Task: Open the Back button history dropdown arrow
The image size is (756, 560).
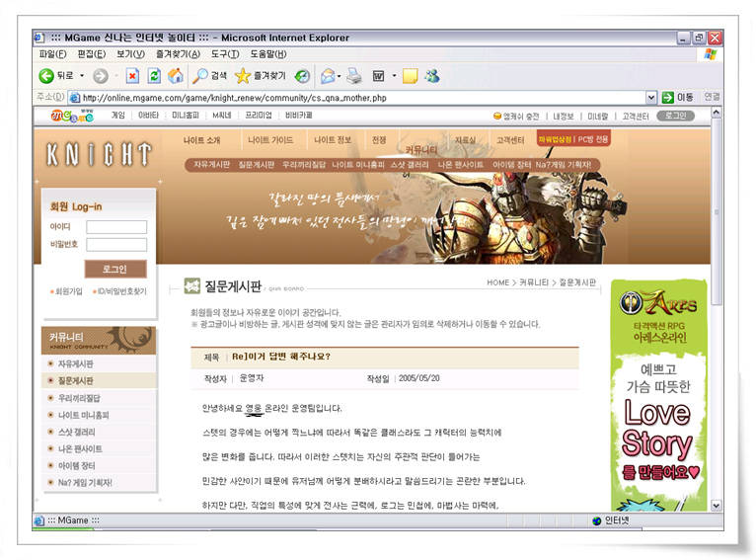Action: 82,76
